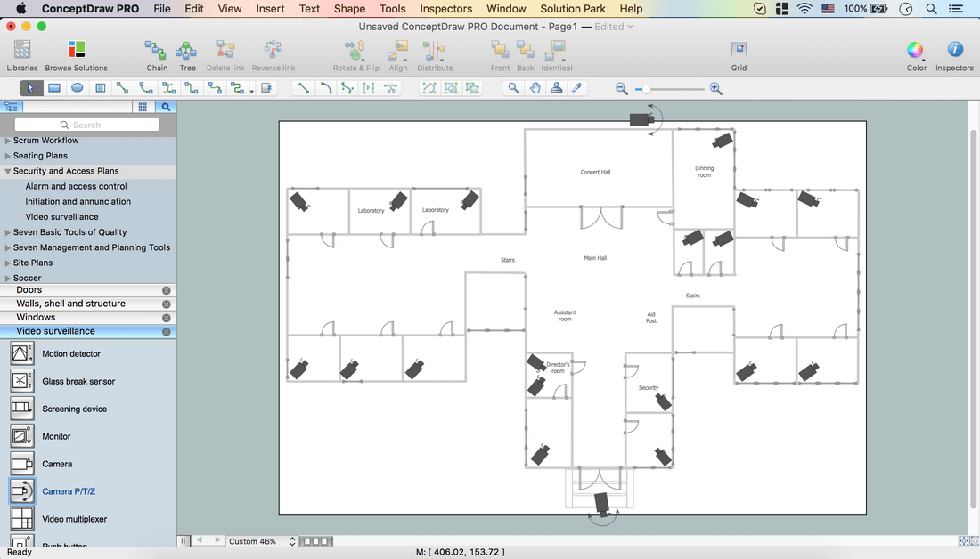Collapse Security and Access Plans category

click(8, 171)
